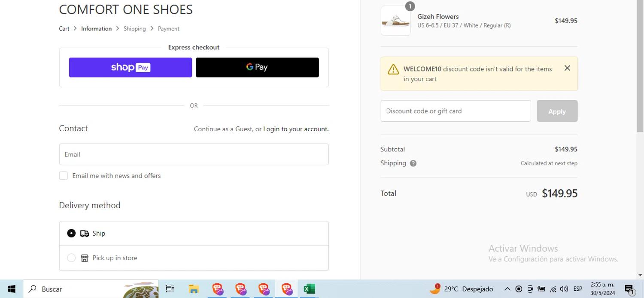Viewport: 644px width, 298px height.
Task: Click the volume icon in system tray
Action: click(564, 289)
